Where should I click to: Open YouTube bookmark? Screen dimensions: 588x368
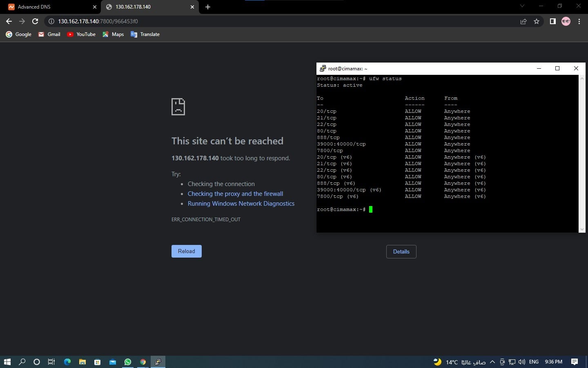click(x=81, y=34)
